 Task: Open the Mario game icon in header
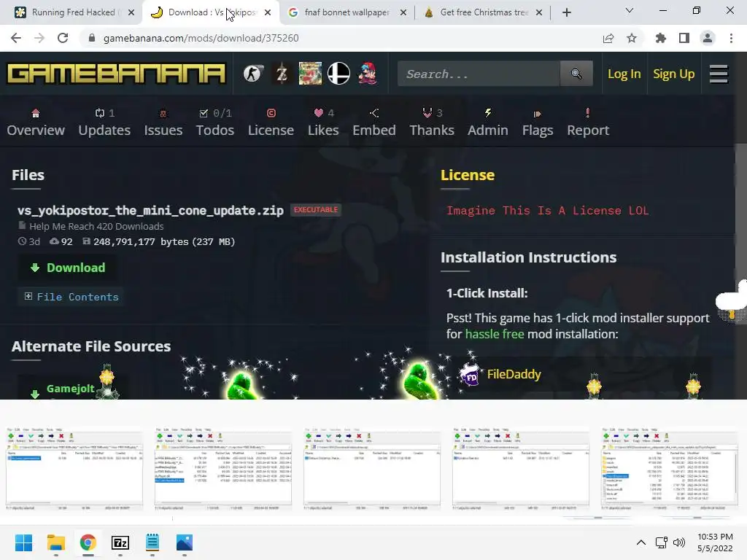point(310,74)
